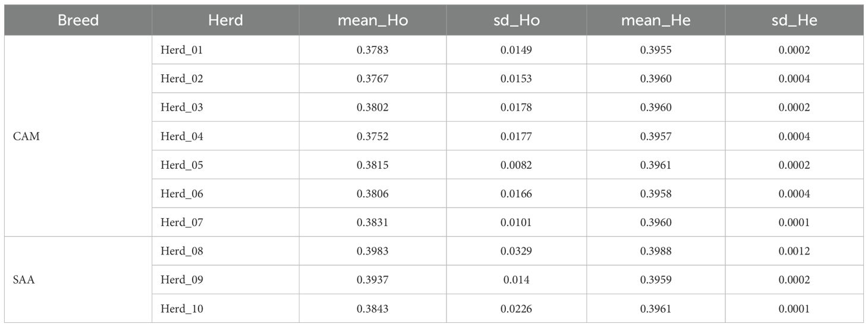Select the sd_Ho value 0.0329
Image resolution: width=868 pixels, height=327 pixels.
click(x=516, y=251)
